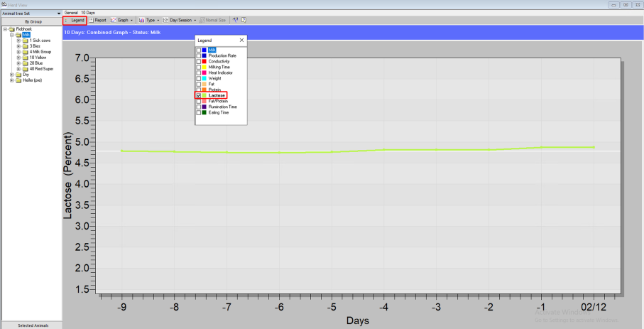Select the 4 Milk Group folder
Image resolution: width=644 pixels, height=329 pixels.
click(x=40, y=52)
